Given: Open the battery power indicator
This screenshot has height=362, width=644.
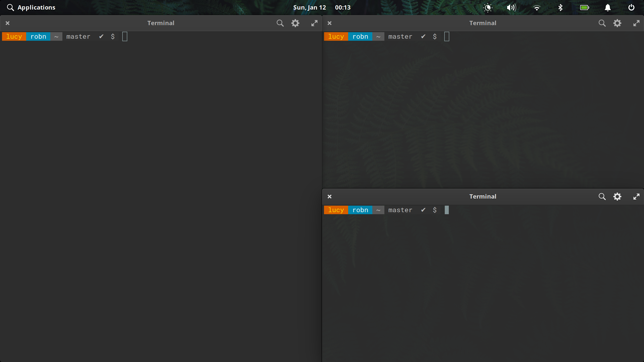Looking at the screenshot, I should tap(584, 8).
